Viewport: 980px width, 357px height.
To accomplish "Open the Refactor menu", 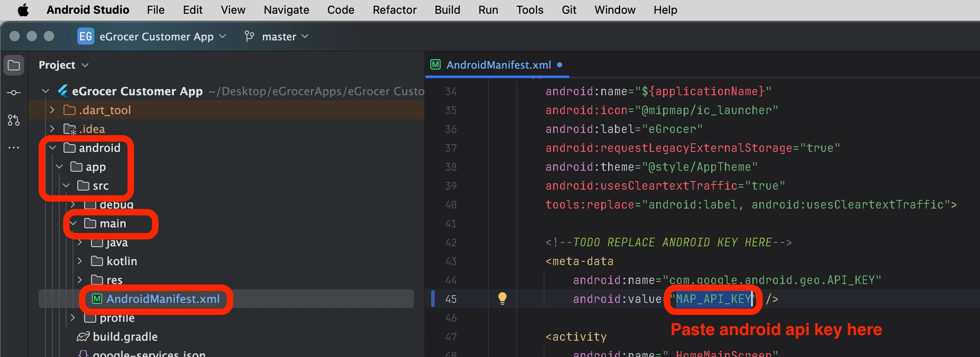I will point(394,9).
